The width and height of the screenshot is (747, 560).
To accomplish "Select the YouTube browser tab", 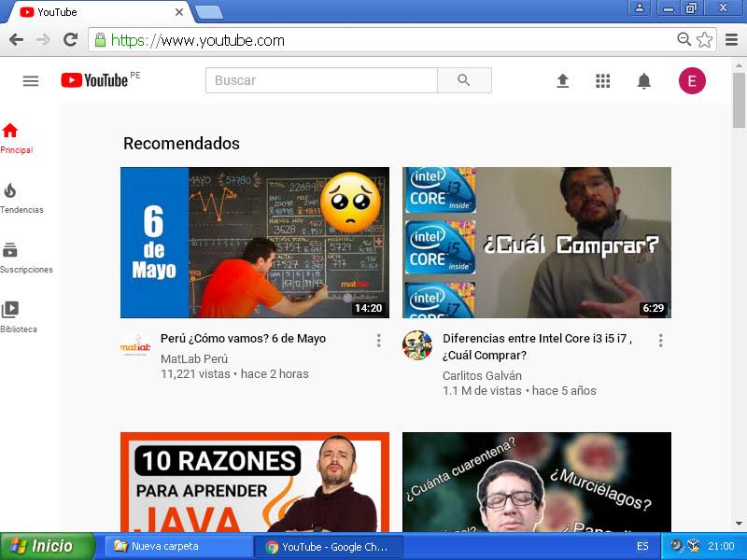I will pos(98,12).
